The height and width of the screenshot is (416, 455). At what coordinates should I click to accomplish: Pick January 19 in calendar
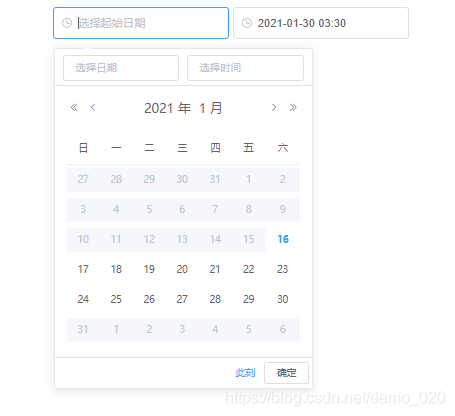[x=149, y=269]
